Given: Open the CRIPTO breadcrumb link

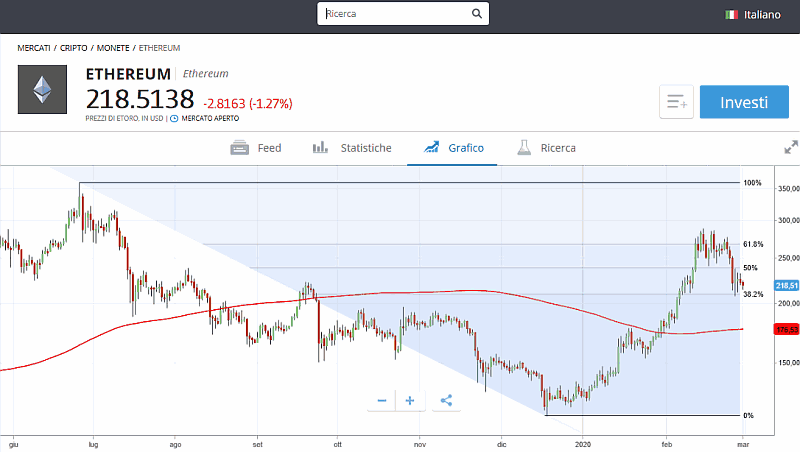Looking at the screenshot, I should (75, 47).
